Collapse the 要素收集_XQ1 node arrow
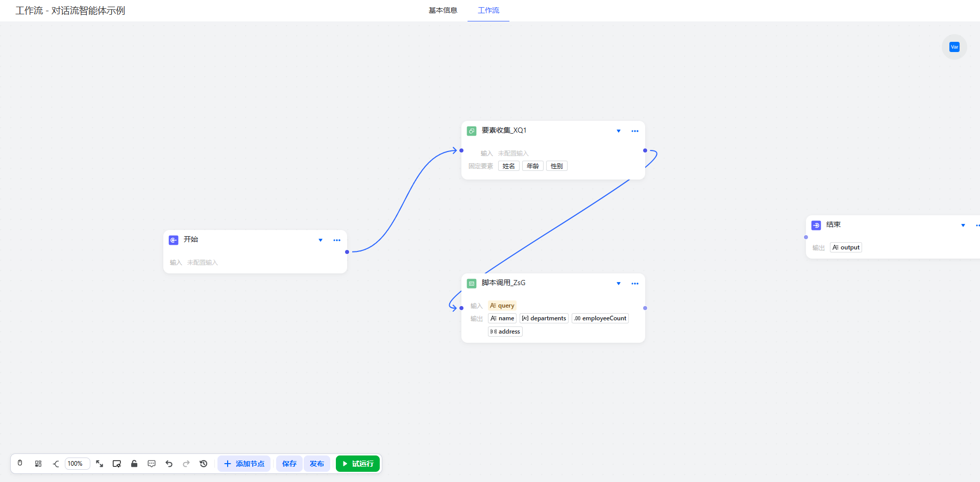This screenshot has width=980, height=482. click(619, 131)
